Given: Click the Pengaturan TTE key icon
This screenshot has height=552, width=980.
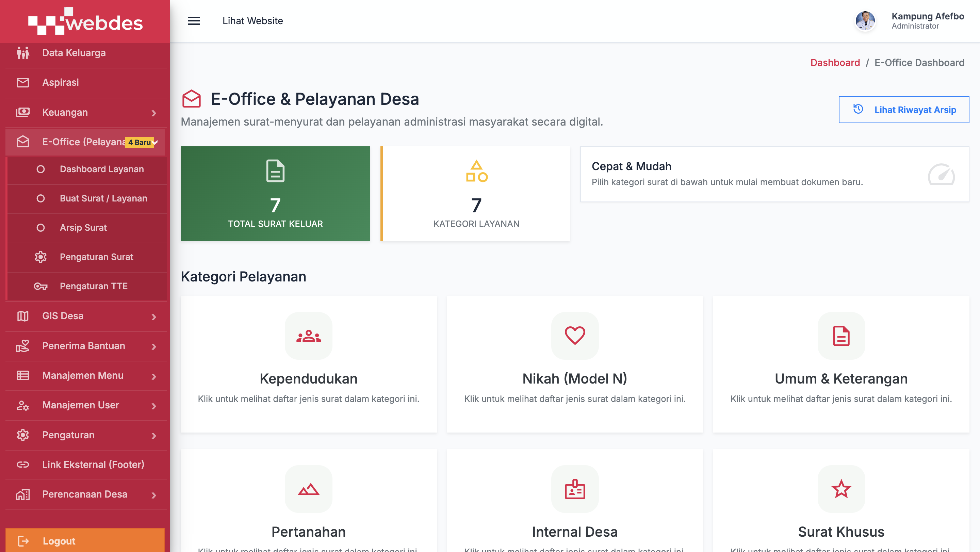Looking at the screenshot, I should (x=41, y=286).
